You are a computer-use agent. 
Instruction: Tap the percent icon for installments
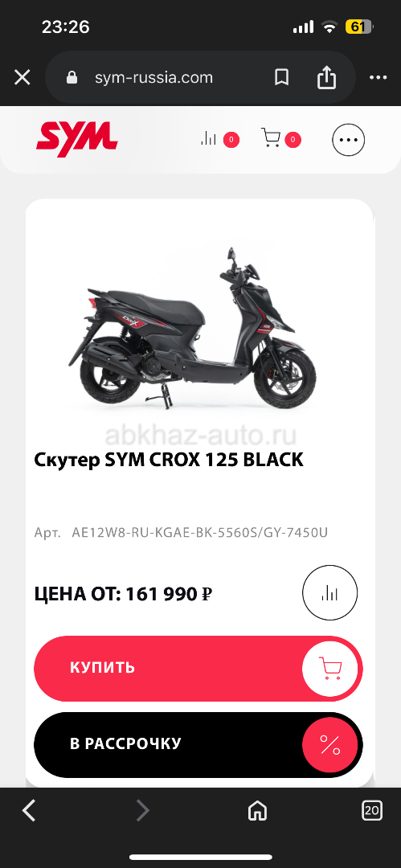pyautogui.click(x=330, y=745)
